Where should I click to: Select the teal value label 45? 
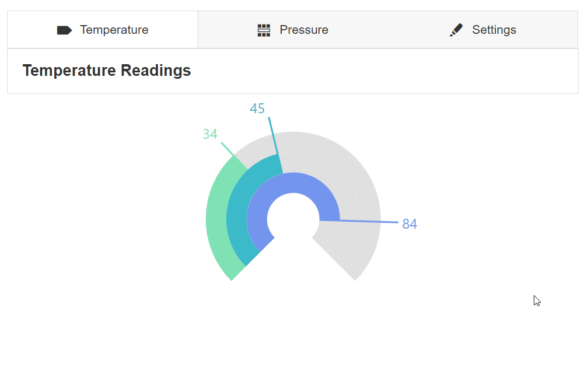pyautogui.click(x=257, y=109)
